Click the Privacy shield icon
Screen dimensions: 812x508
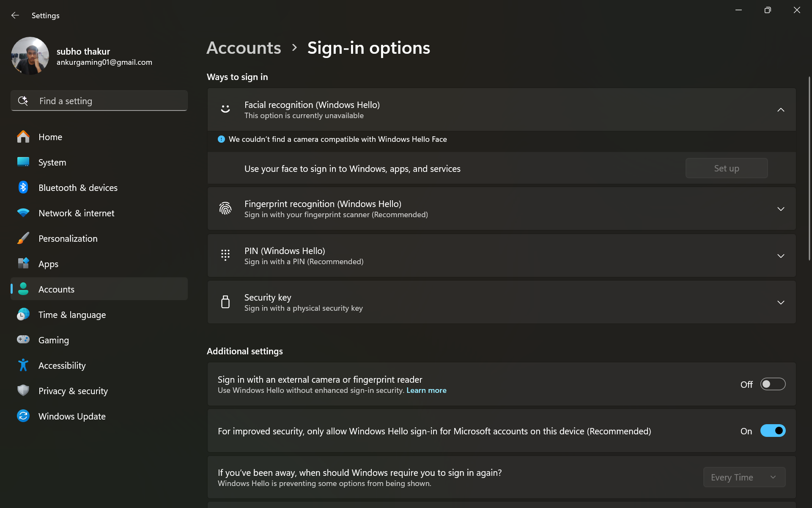tap(23, 390)
